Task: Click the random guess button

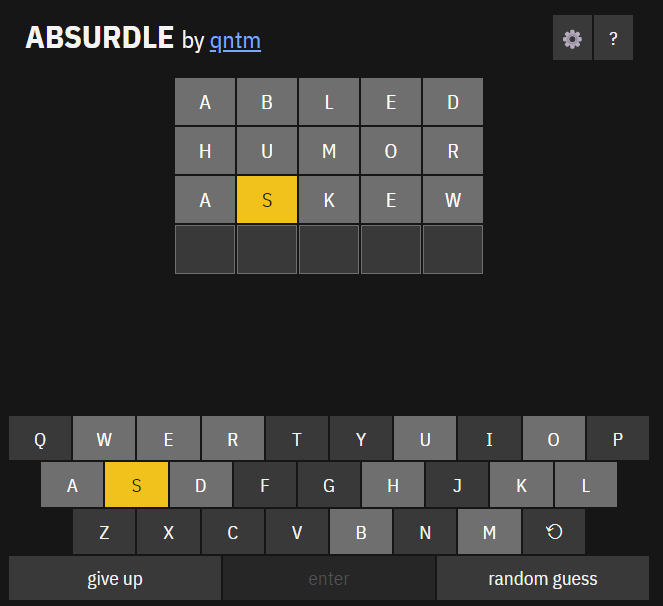Action: click(x=543, y=578)
